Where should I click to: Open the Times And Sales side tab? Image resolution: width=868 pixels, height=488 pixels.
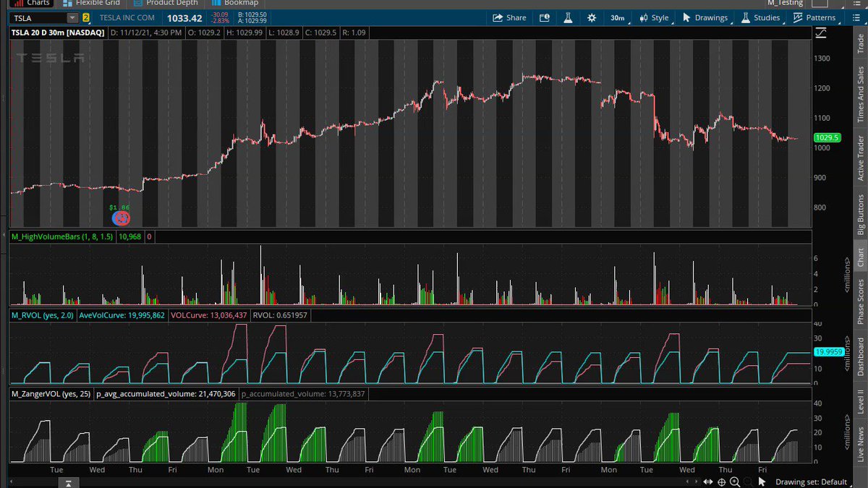(860, 95)
